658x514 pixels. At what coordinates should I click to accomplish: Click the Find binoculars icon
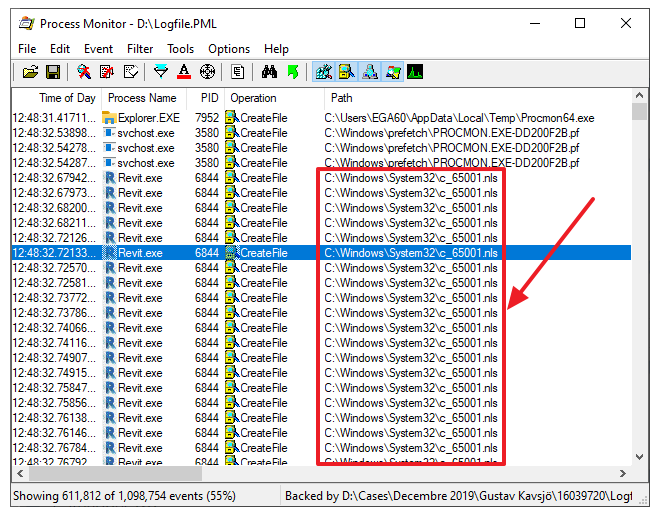pos(269,72)
